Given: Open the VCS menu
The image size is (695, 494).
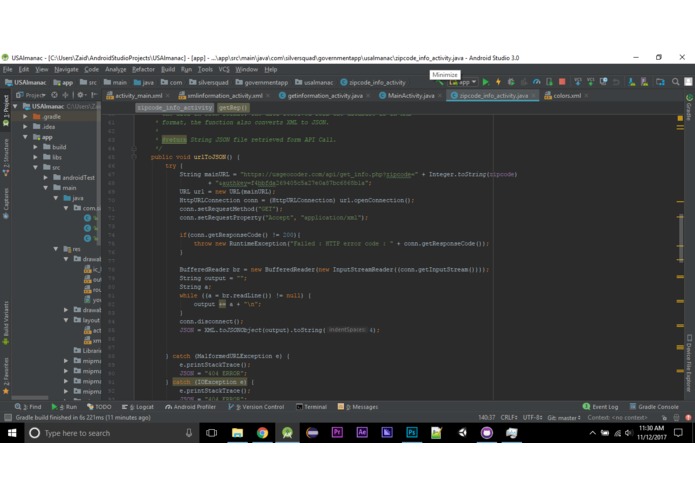Looking at the screenshot, I should (224, 70).
